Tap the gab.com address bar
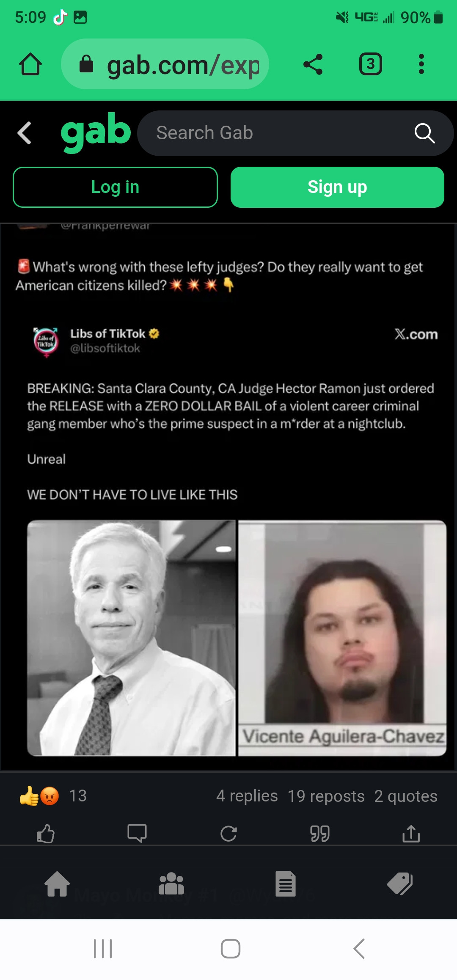Image resolution: width=457 pixels, height=980 pixels. click(x=165, y=64)
